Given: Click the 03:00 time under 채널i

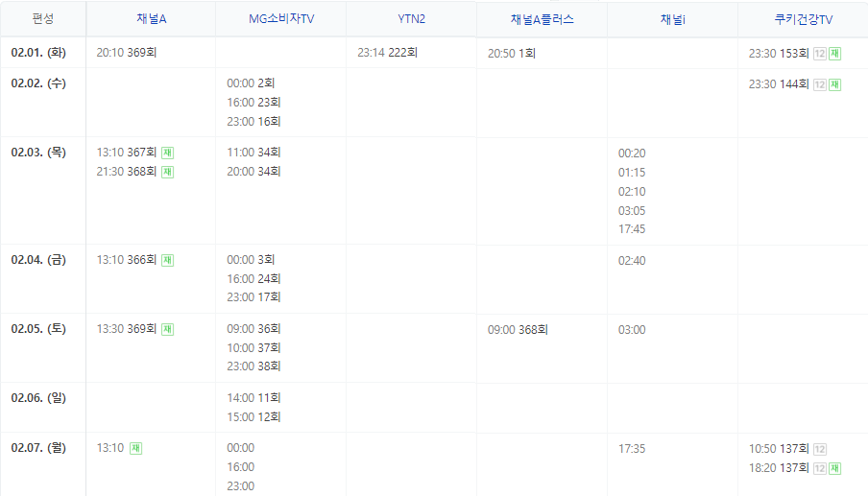Looking at the screenshot, I should click(632, 330).
